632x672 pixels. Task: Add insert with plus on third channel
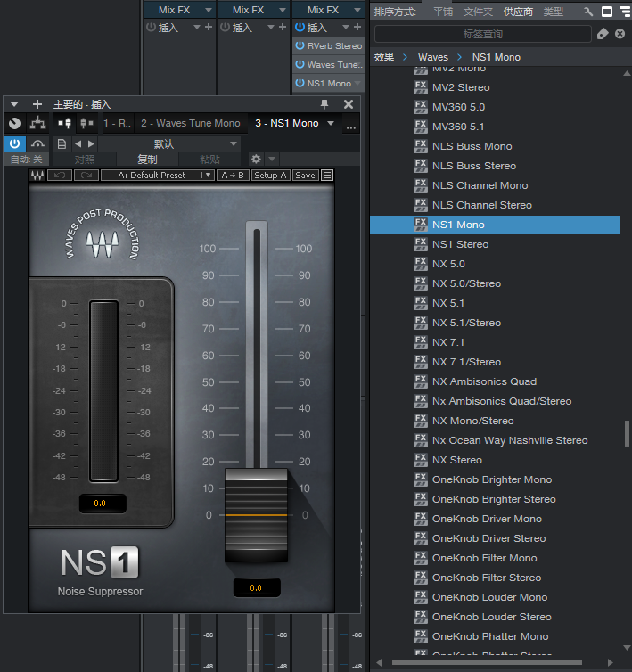357,27
